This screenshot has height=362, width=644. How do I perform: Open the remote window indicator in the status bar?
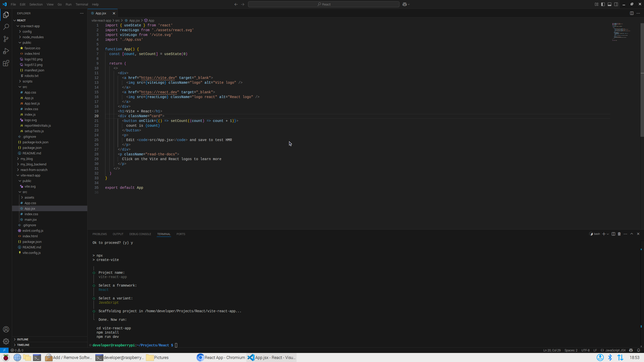tap(4, 350)
